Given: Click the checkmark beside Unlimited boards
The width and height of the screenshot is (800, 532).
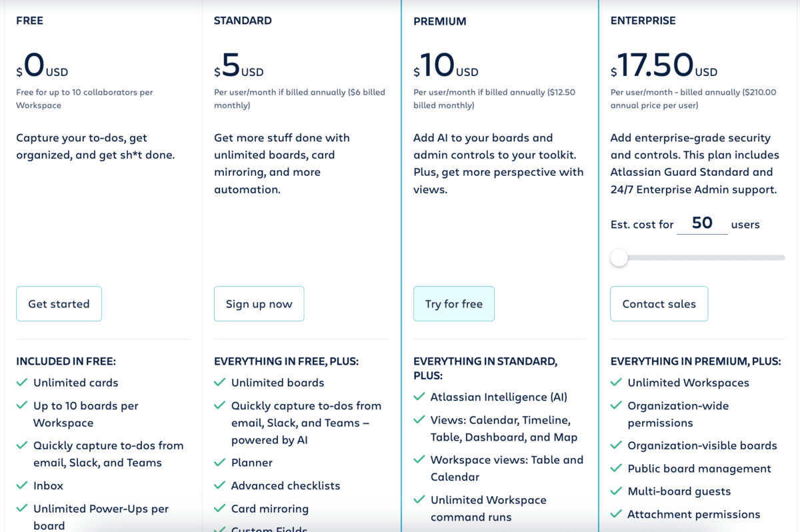Looking at the screenshot, I should (x=220, y=383).
